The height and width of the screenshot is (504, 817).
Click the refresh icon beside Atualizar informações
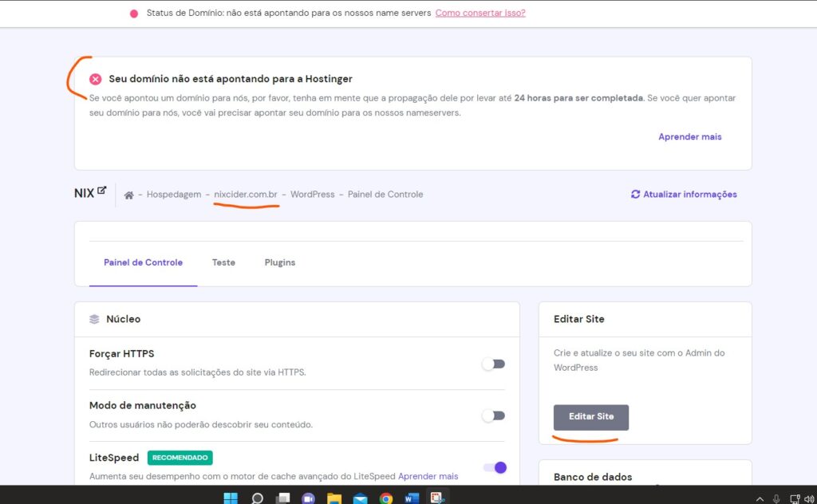click(635, 194)
